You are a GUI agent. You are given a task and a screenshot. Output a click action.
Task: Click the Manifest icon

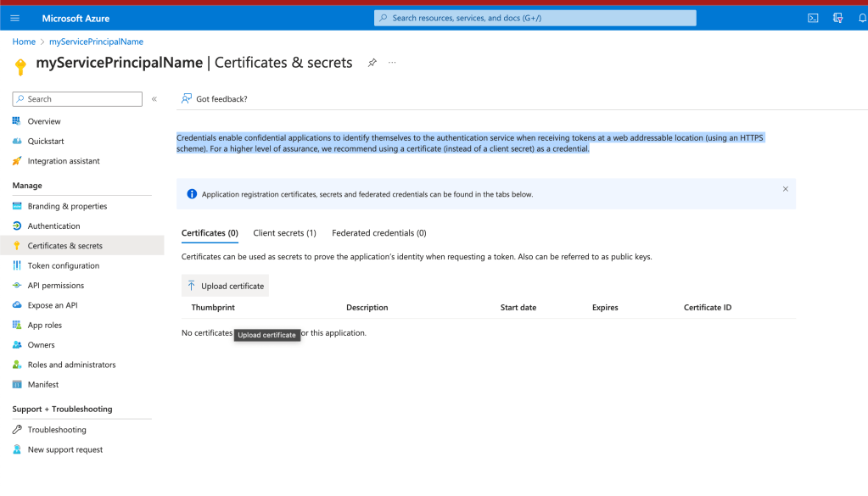click(x=17, y=384)
